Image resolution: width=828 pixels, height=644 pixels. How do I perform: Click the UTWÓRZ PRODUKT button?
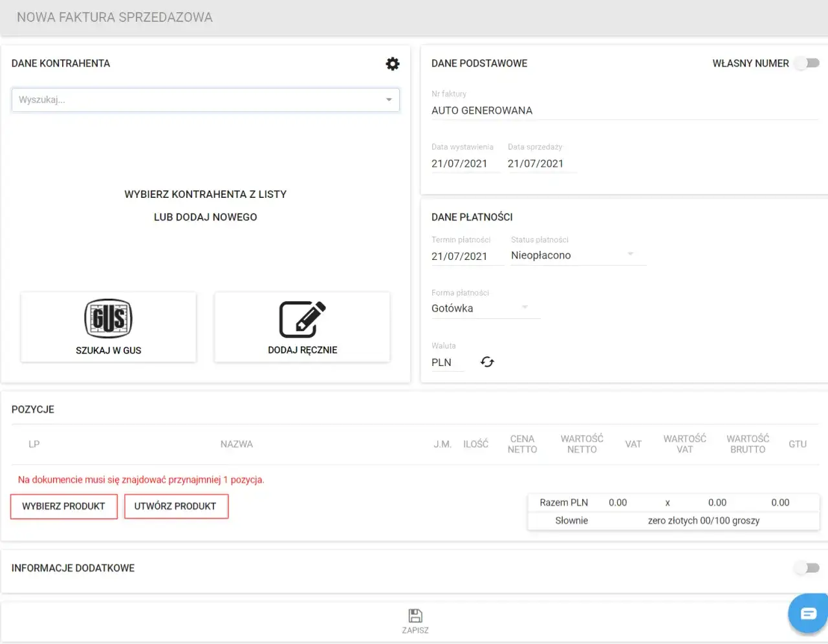175,506
